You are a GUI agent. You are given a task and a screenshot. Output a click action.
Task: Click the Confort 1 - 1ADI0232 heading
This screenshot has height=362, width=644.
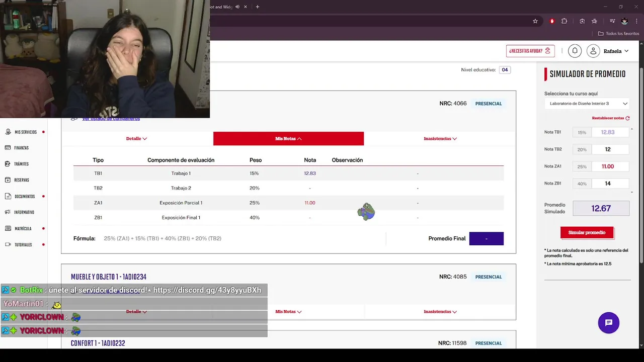[98, 343]
